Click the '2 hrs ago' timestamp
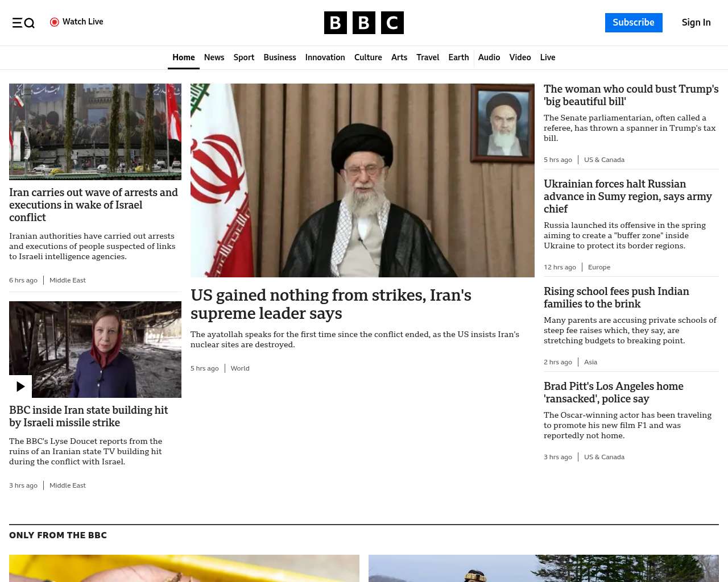This screenshot has height=582, width=728. click(x=558, y=362)
